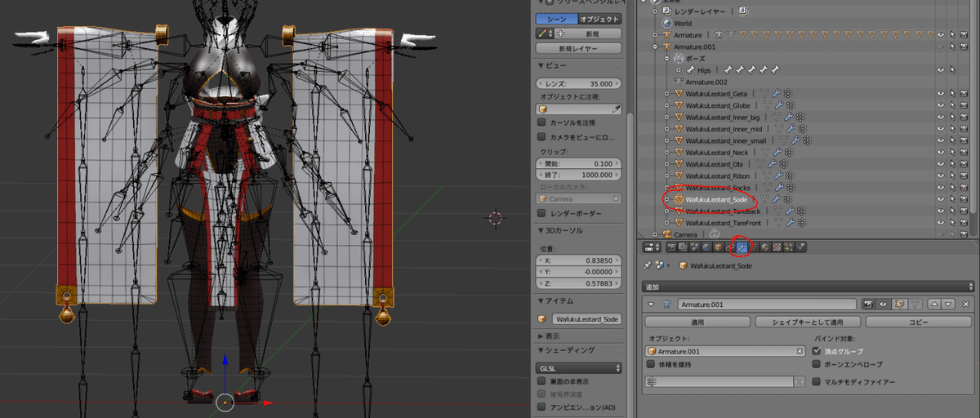Open the Render properties tab (camera icon)
The height and width of the screenshot is (418, 980).
pyautogui.click(x=672, y=247)
